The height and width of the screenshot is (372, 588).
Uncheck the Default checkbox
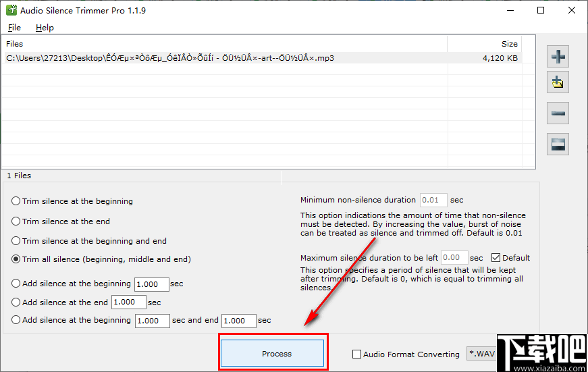pos(496,258)
